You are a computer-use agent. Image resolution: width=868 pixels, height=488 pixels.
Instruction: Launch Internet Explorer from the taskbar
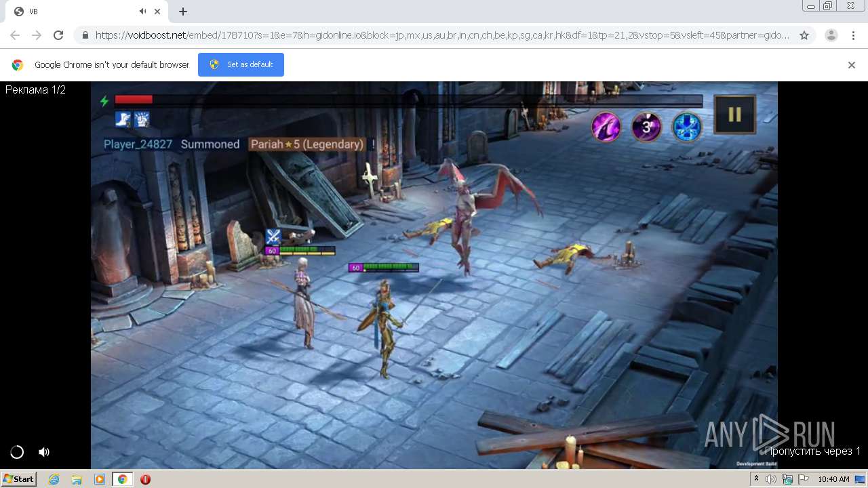point(54,479)
